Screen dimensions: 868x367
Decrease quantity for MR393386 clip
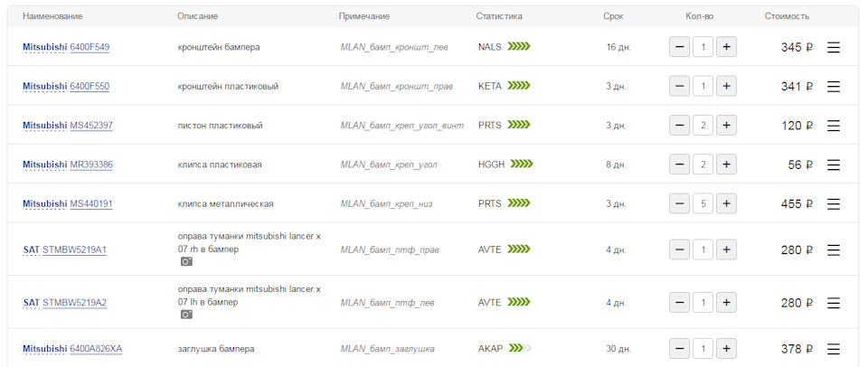tap(679, 165)
